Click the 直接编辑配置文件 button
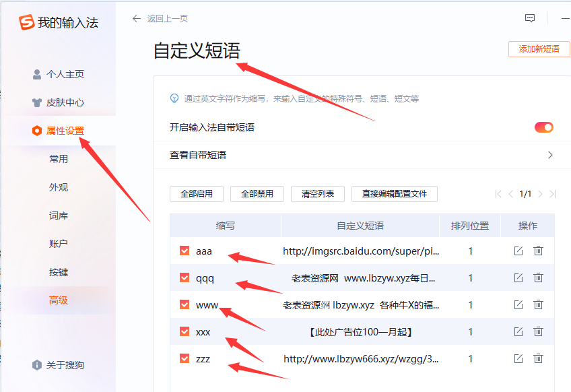Image resolution: width=571 pixels, height=392 pixels. coord(395,194)
